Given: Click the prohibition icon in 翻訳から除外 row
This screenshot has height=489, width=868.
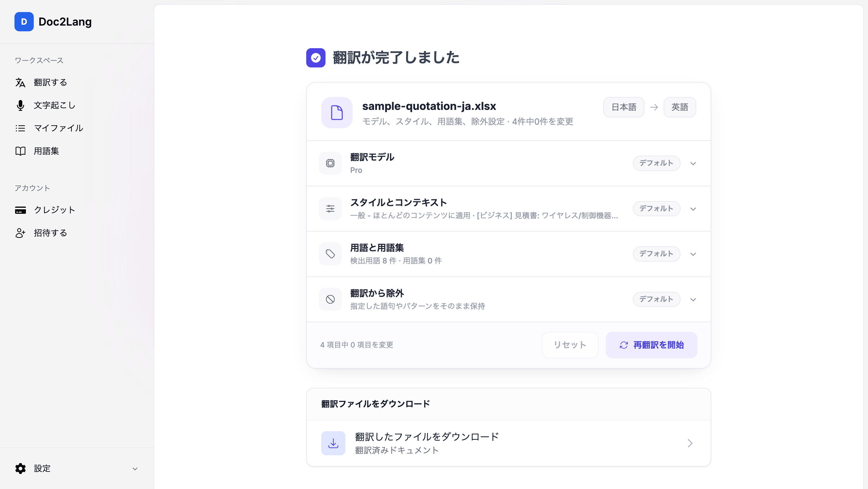Looking at the screenshot, I should pyautogui.click(x=330, y=299).
